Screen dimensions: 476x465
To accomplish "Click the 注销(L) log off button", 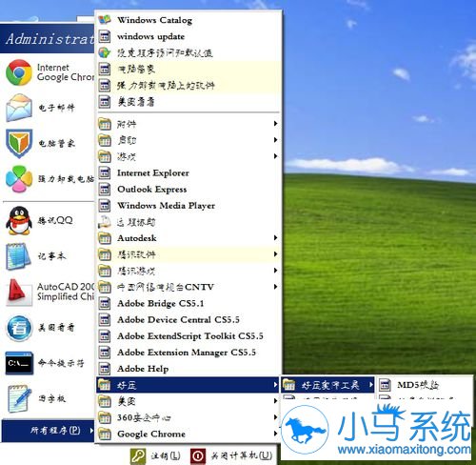I will click(156, 456).
